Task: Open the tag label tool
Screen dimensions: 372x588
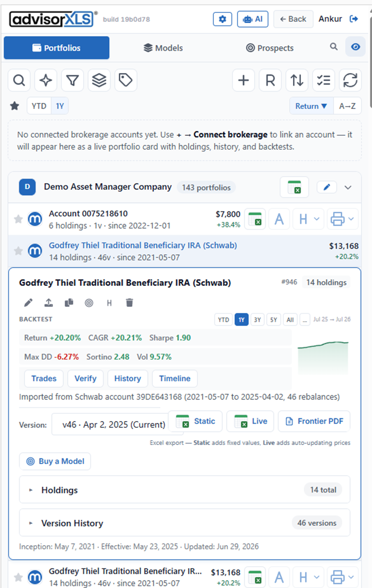Action: click(x=126, y=80)
